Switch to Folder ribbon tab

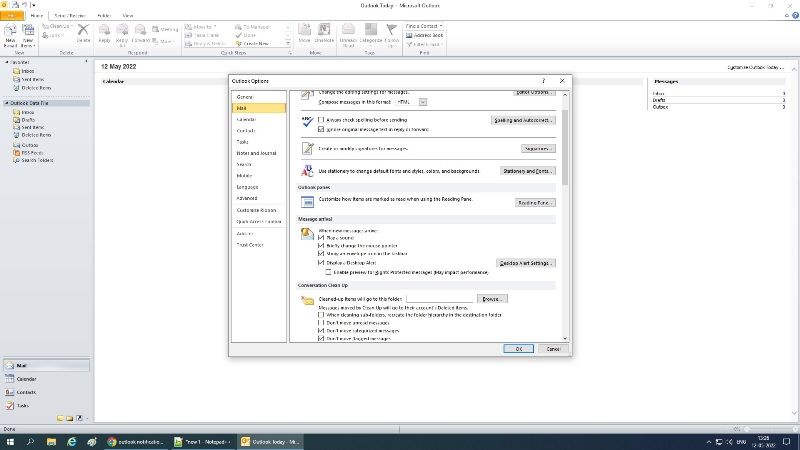click(104, 16)
